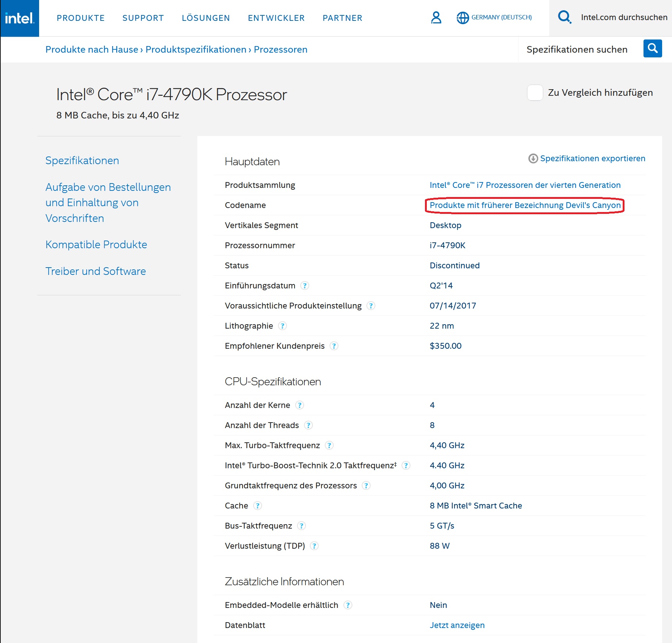
Task: Open the LÖSUNGEN menu
Action: click(206, 18)
